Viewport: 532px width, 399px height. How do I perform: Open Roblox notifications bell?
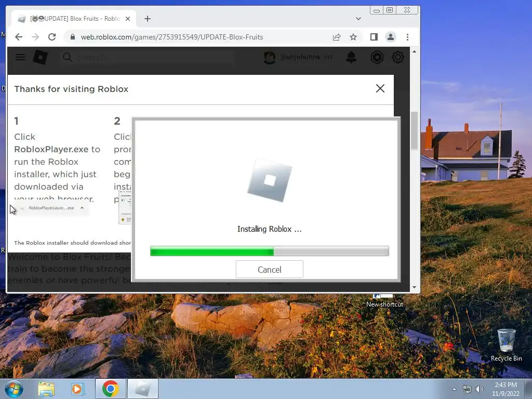[x=351, y=57]
